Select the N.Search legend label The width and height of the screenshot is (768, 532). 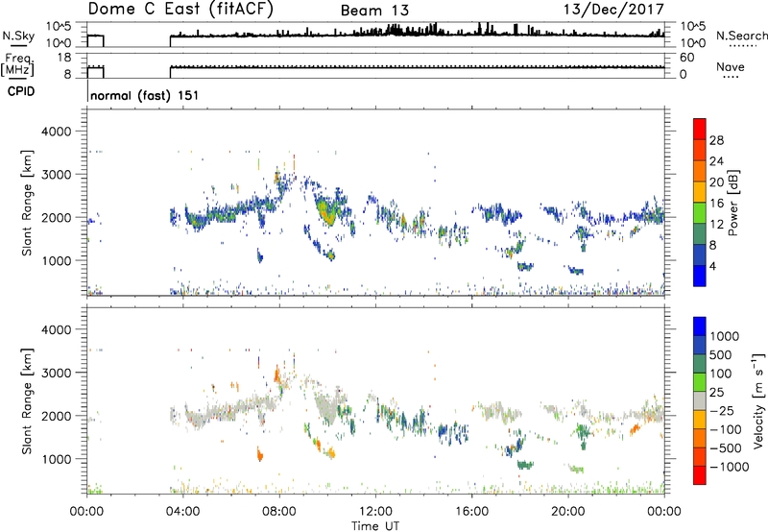[x=741, y=36]
